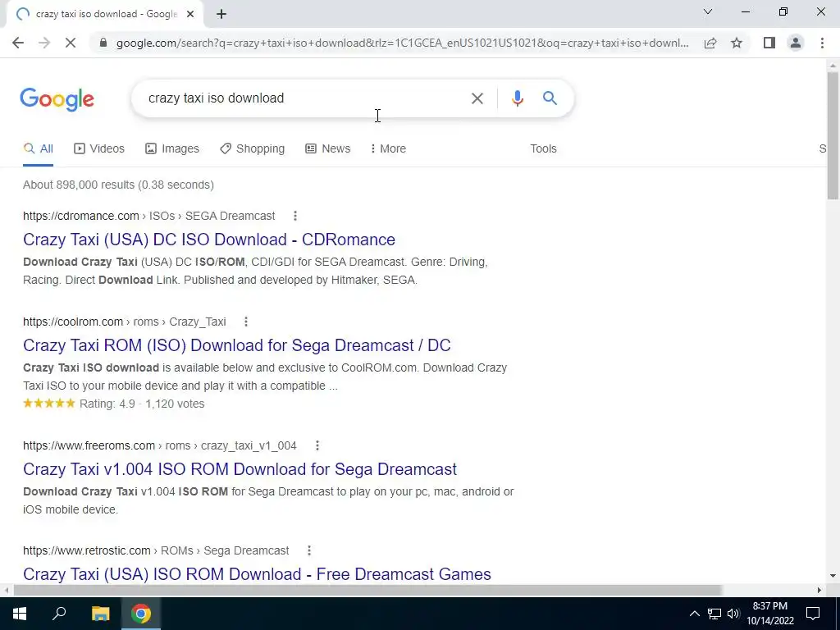Viewport: 840px width, 630px height.
Task: Go to Google homepage via logo
Action: (x=57, y=99)
